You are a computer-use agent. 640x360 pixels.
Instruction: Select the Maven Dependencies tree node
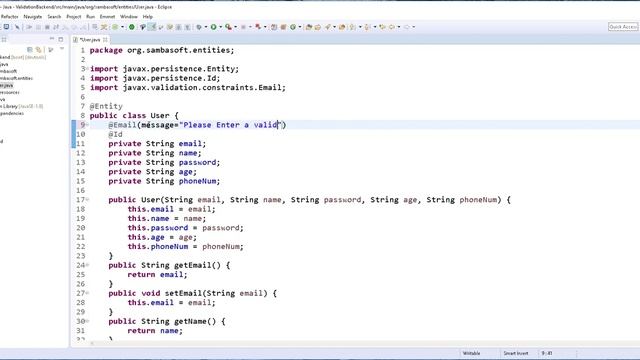click(12, 113)
